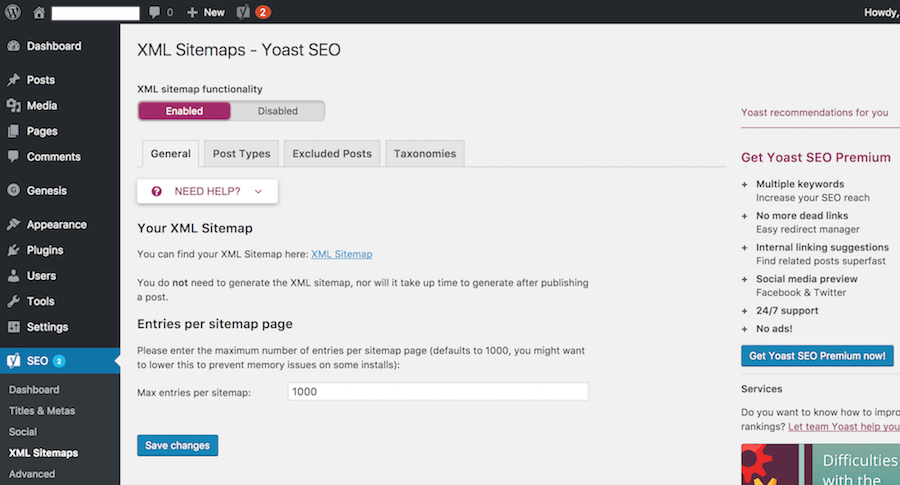This screenshot has width=900, height=485.
Task: Click the Difficulties banner thumbnail
Action: coord(820,464)
